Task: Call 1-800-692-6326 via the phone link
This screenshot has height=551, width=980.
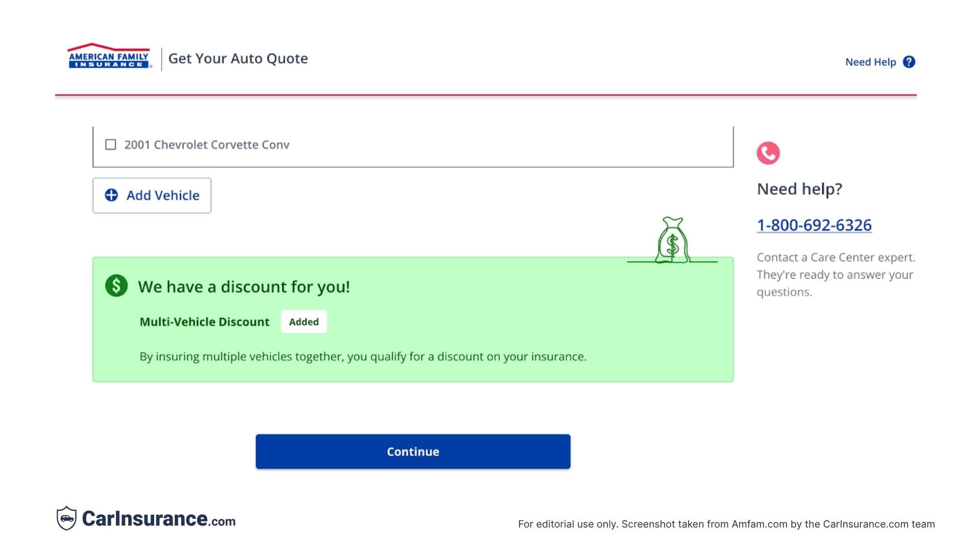Action: (814, 224)
